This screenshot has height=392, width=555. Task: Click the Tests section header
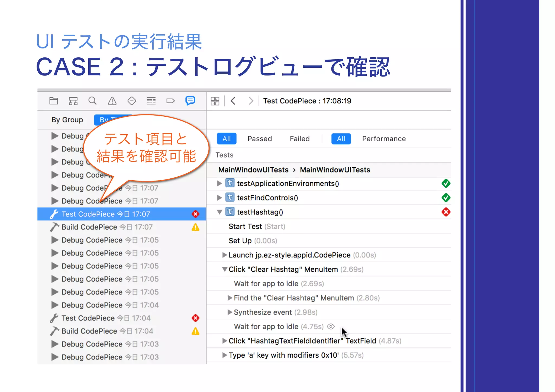(x=224, y=155)
